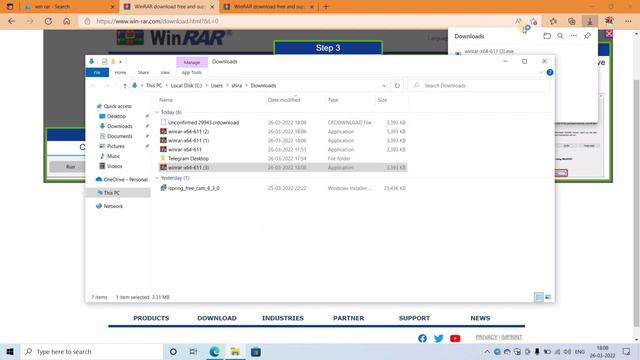Collapse the Yesterday group in file list
The height and width of the screenshot is (360, 640).
coord(157,178)
